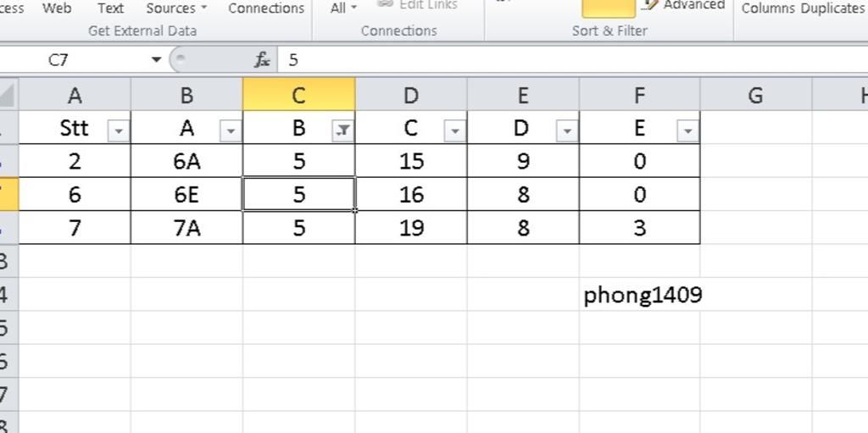This screenshot has height=433, width=868.
Task: Select column header D
Action: coord(411,95)
